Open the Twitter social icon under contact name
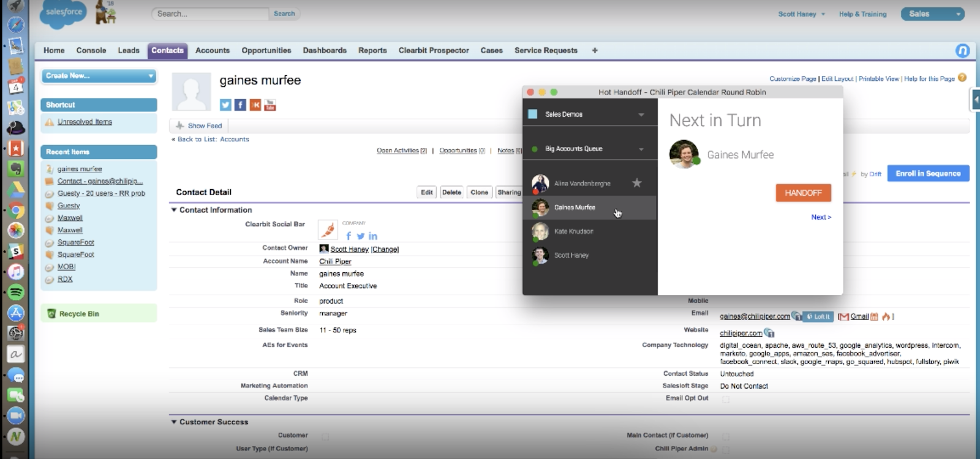The image size is (980, 459). pos(225,105)
